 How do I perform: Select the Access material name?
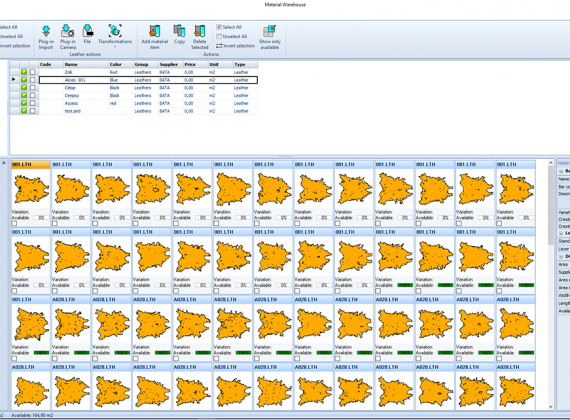pyautogui.click(x=71, y=103)
